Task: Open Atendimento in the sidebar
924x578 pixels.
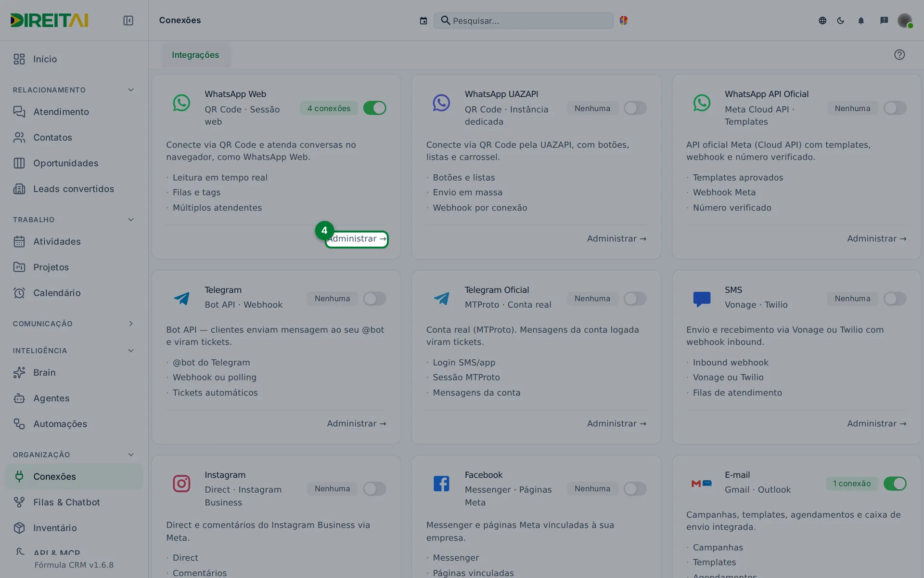Action: pyautogui.click(x=74, y=112)
